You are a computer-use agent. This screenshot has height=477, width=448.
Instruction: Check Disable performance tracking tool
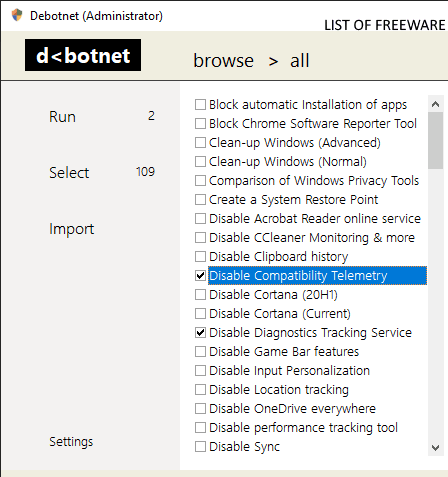(x=200, y=427)
